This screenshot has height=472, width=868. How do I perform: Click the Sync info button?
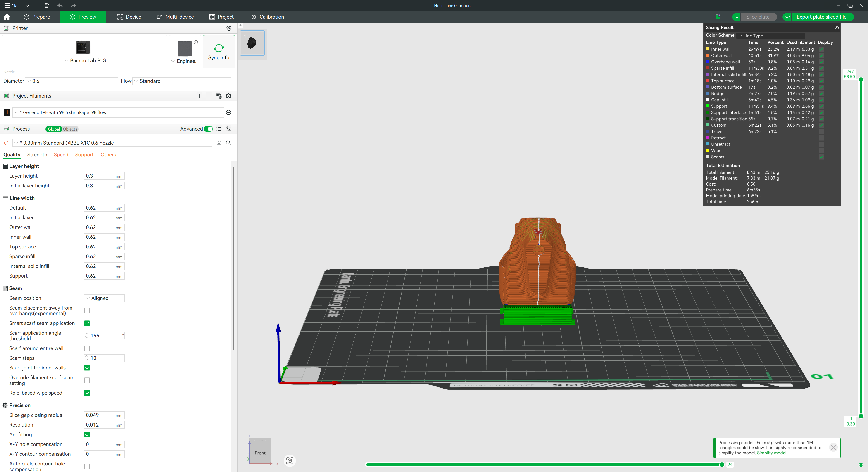click(219, 52)
